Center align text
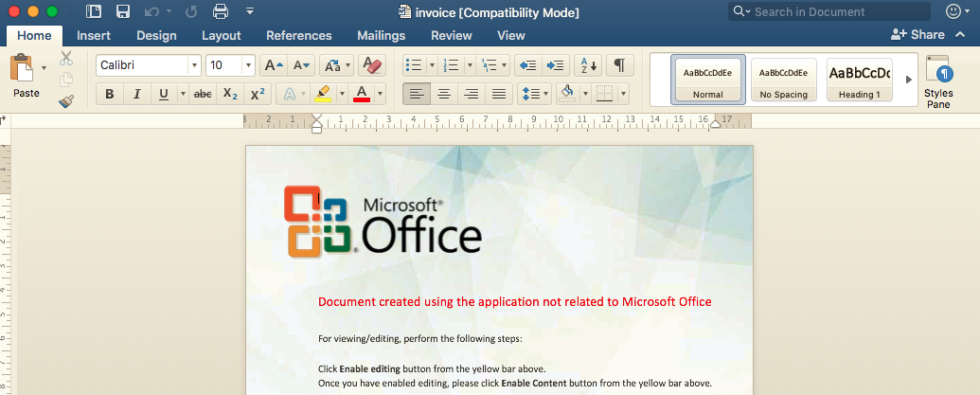This screenshot has height=395, width=980. [x=444, y=95]
